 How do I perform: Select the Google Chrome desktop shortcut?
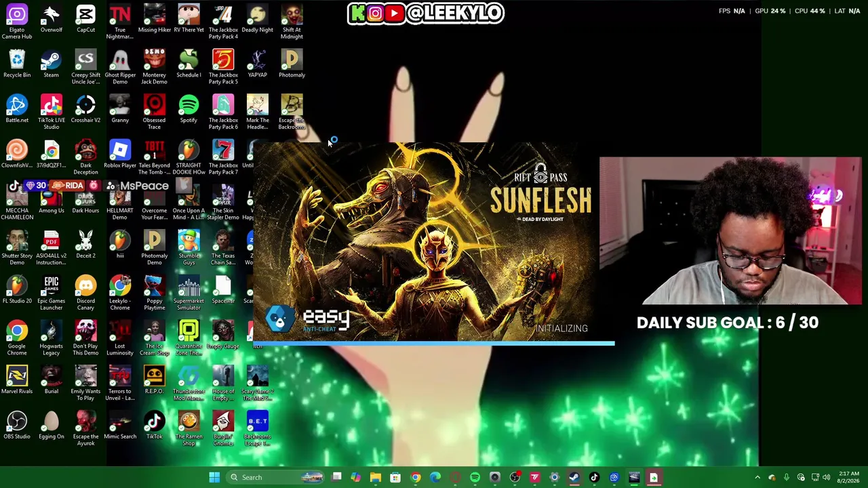click(x=17, y=338)
